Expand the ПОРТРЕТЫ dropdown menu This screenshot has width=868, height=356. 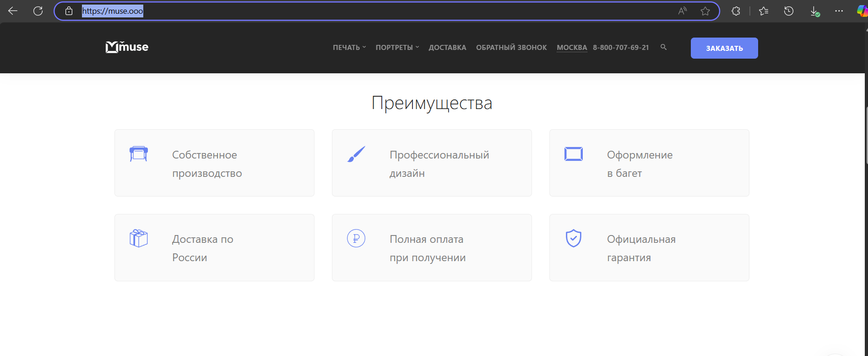coord(397,48)
